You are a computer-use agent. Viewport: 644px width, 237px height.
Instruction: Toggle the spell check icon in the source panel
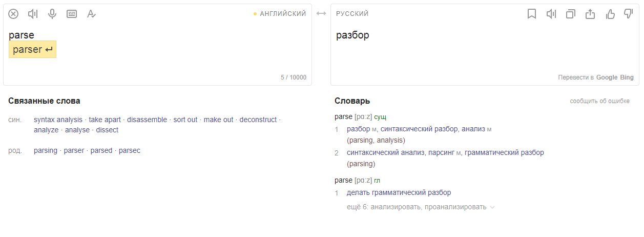click(x=91, y=14)
